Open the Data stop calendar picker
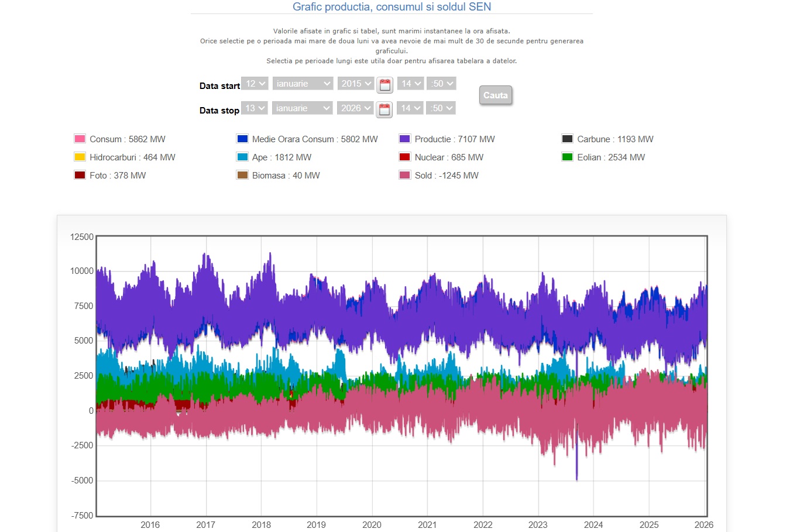The height and width of the screenshot is (532, 800). pyautogui.click(x=384, y=109)
